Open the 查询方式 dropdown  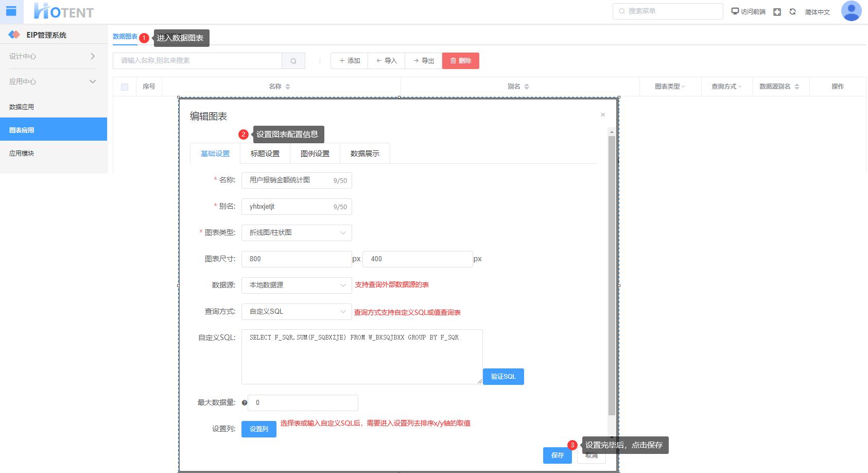[297, 312]
